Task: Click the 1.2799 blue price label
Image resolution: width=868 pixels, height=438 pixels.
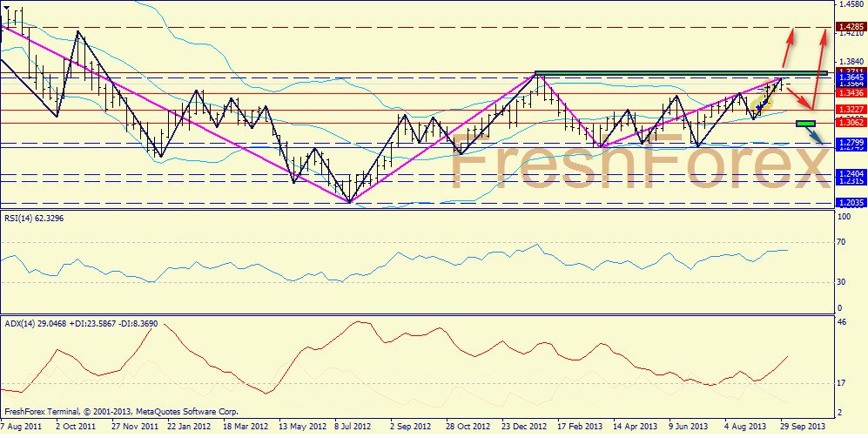Action: point(851,143)
